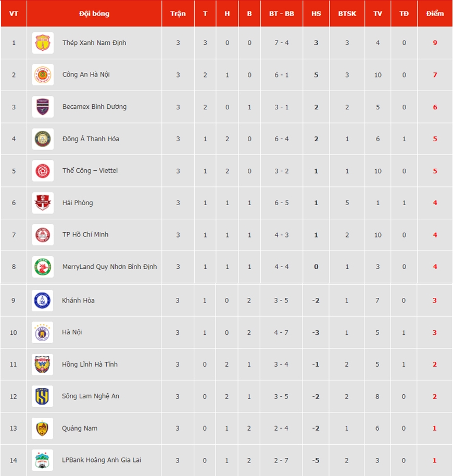Click the Hà Nội club badge
453x476 pixels.
43,332
